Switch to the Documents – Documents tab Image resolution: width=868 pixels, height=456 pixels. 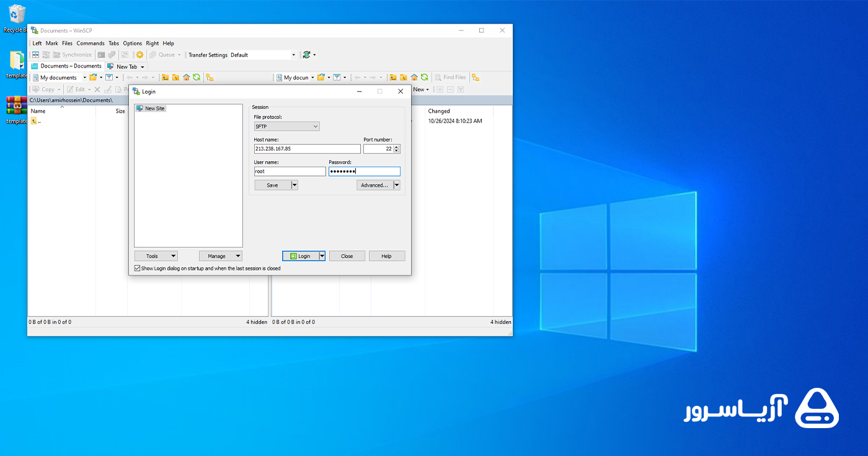pyautogui.click(x=66, y=66)
